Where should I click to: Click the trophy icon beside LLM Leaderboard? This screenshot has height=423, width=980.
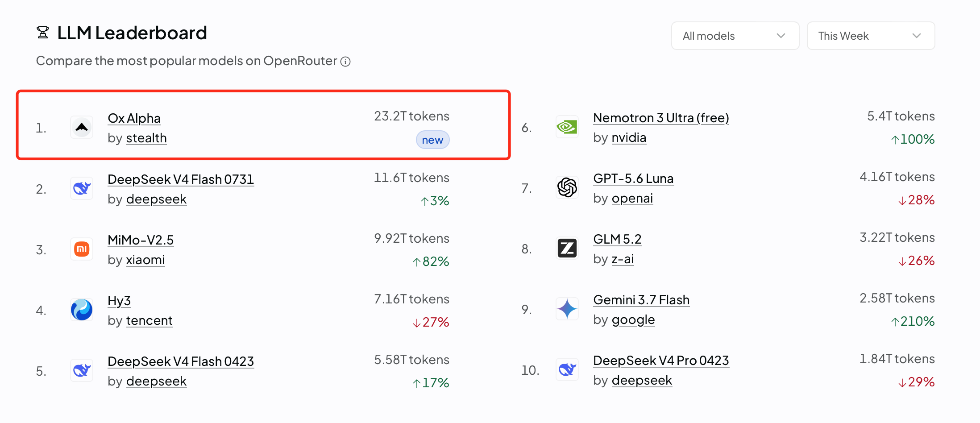[x=43, y=33]
